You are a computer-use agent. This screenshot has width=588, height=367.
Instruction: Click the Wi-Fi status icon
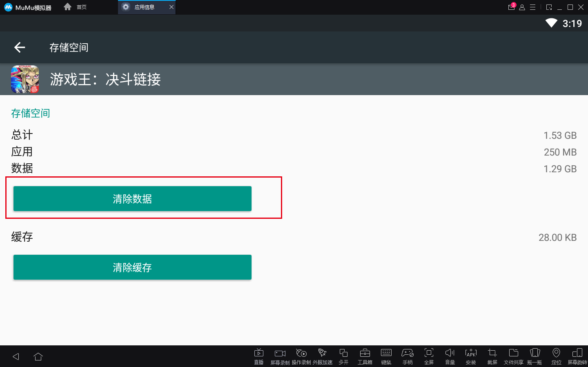click(551, 23)
